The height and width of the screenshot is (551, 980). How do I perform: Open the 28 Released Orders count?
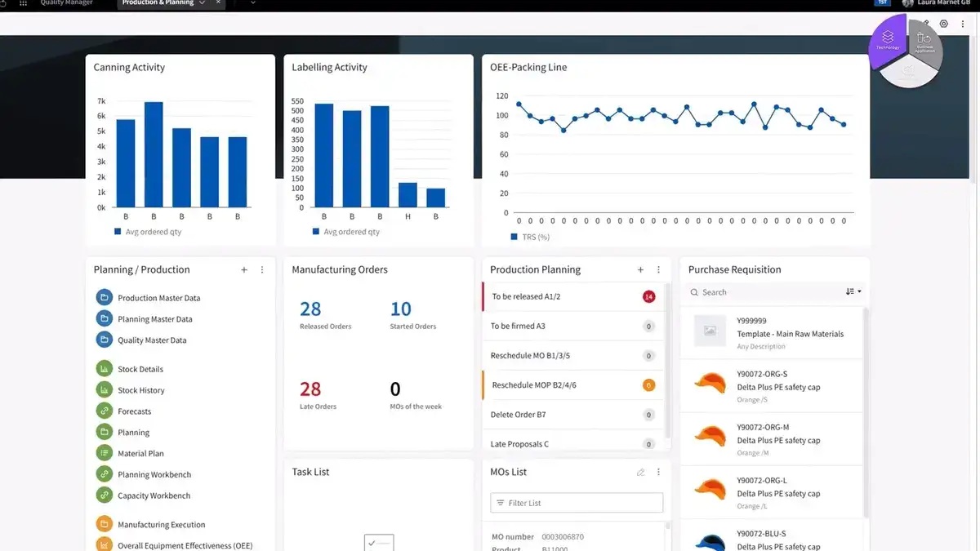pos(310,309)
